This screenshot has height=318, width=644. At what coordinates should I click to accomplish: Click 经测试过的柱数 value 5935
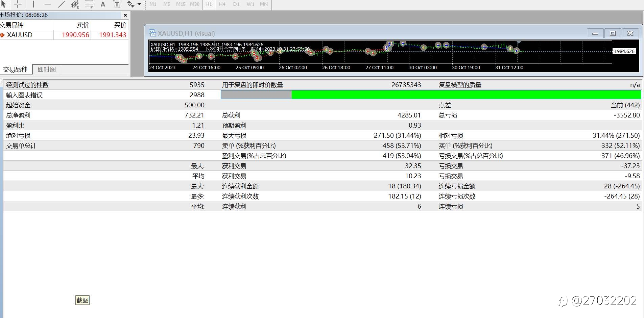[197, 85]
